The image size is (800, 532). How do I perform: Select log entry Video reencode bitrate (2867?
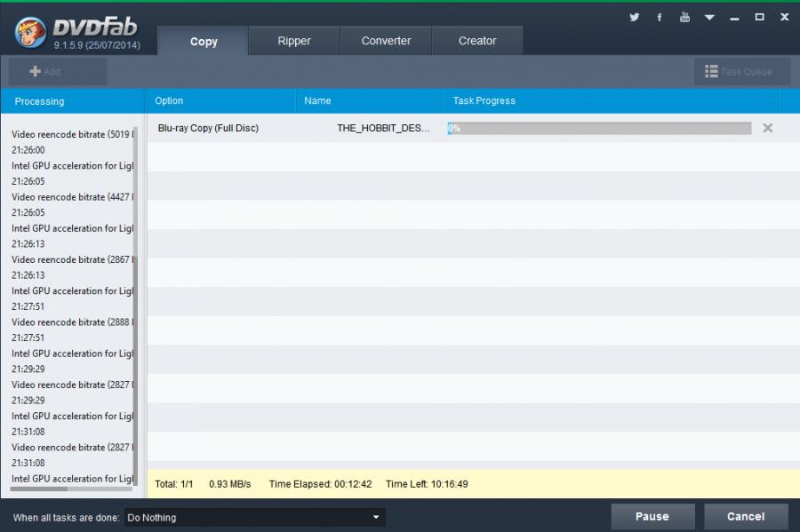(x=73, y=259)
